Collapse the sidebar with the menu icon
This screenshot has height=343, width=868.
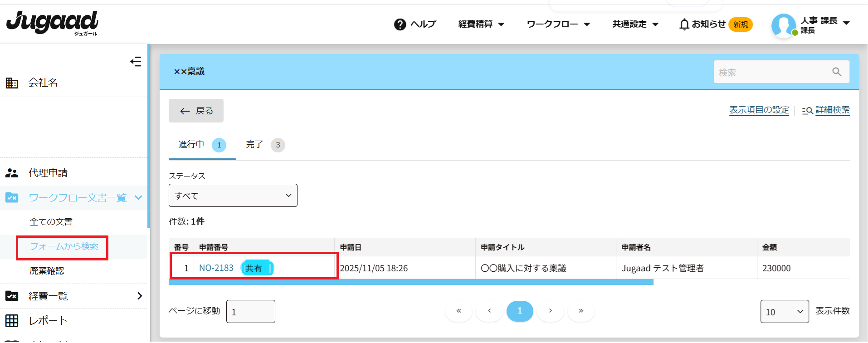[x=136, y=62]
